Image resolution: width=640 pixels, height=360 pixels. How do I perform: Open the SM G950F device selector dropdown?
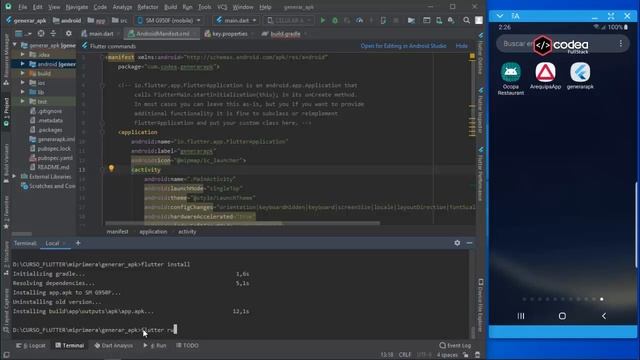tap(169, 20)
